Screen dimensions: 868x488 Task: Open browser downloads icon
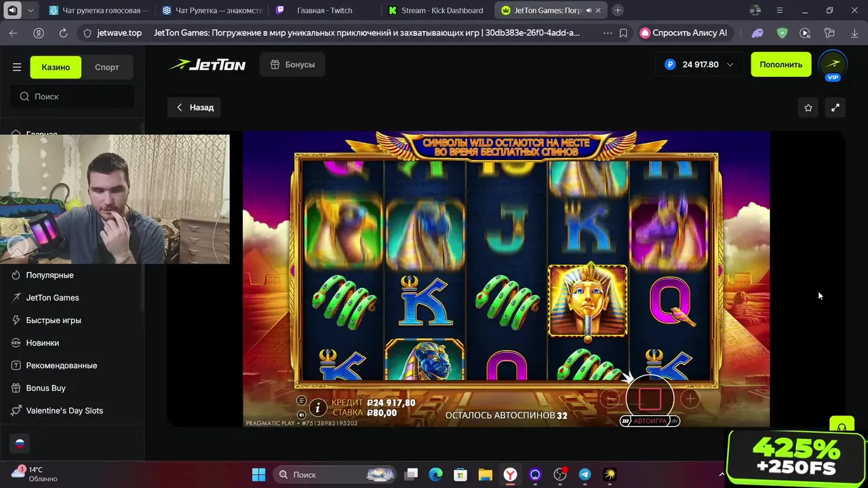pyautogui.click(x=853, y=33)
